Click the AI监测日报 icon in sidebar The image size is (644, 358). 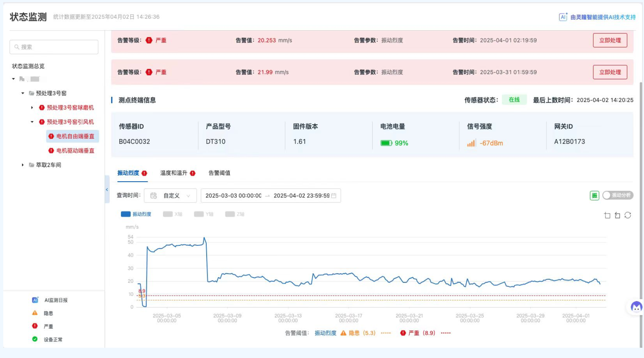click(x=35, y=300)
